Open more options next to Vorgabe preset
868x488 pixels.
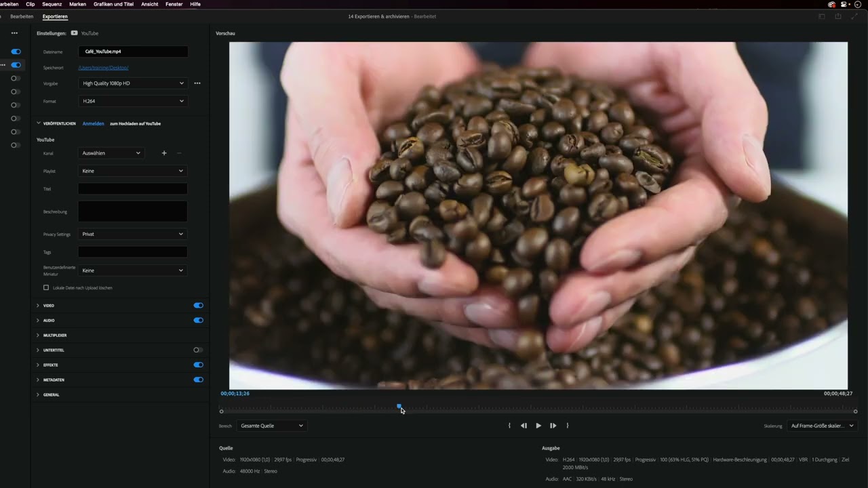[x=197, y=83]
